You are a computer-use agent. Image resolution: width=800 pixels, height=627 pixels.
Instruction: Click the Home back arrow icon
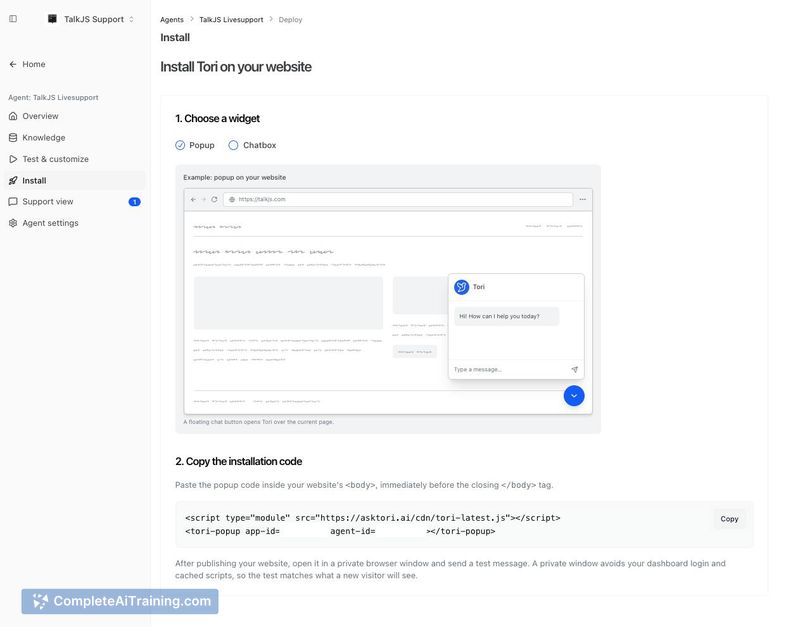(x=13, y=64)
